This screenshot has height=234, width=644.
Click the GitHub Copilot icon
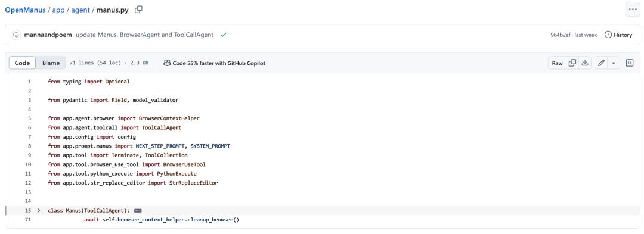tap(167, 63)
